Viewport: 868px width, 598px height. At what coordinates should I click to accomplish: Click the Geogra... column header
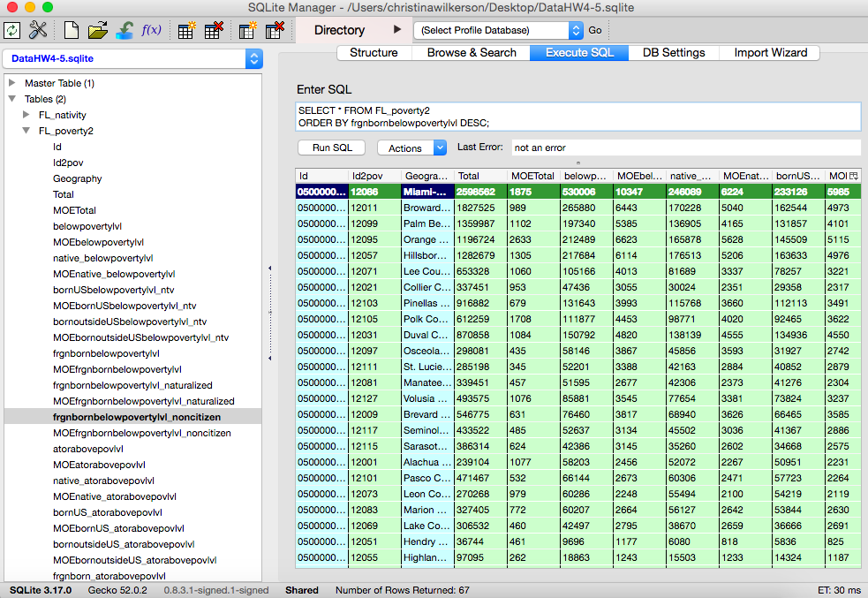pos(428,176)
